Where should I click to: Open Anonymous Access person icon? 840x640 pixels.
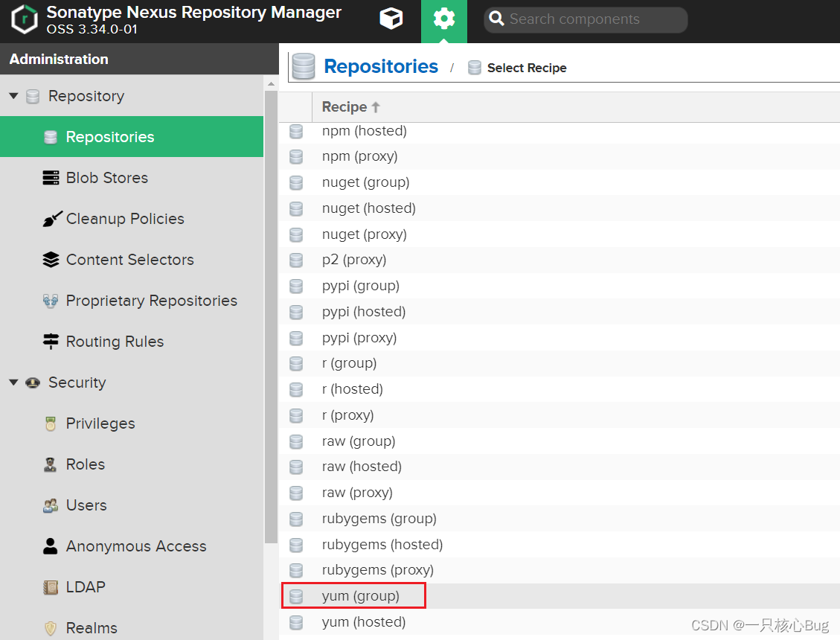tap(51, 546)
